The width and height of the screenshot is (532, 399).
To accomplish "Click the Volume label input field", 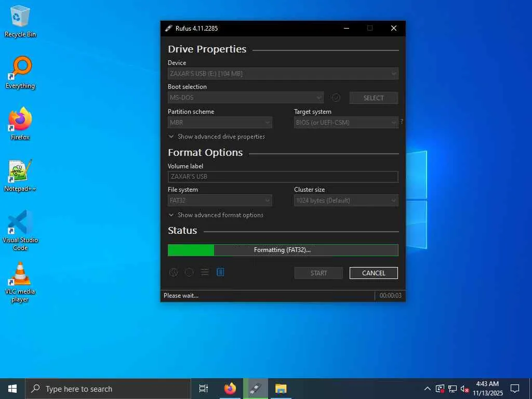I will 283,177.
